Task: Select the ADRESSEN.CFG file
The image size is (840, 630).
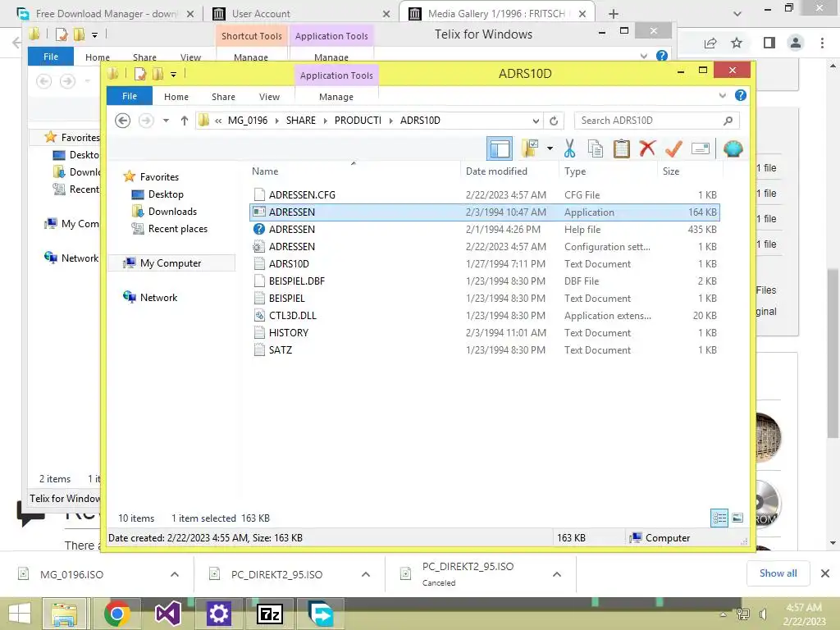Action: (484, 195)
